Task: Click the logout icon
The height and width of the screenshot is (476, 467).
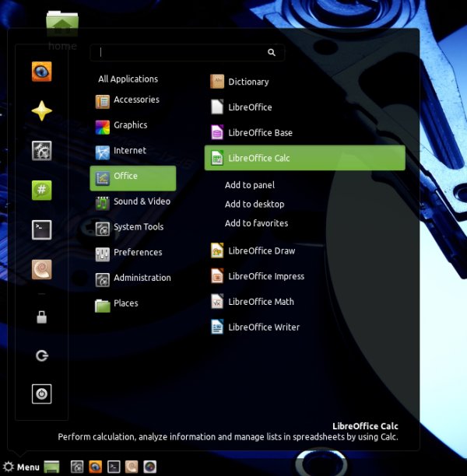Action: tap(41, 355)
